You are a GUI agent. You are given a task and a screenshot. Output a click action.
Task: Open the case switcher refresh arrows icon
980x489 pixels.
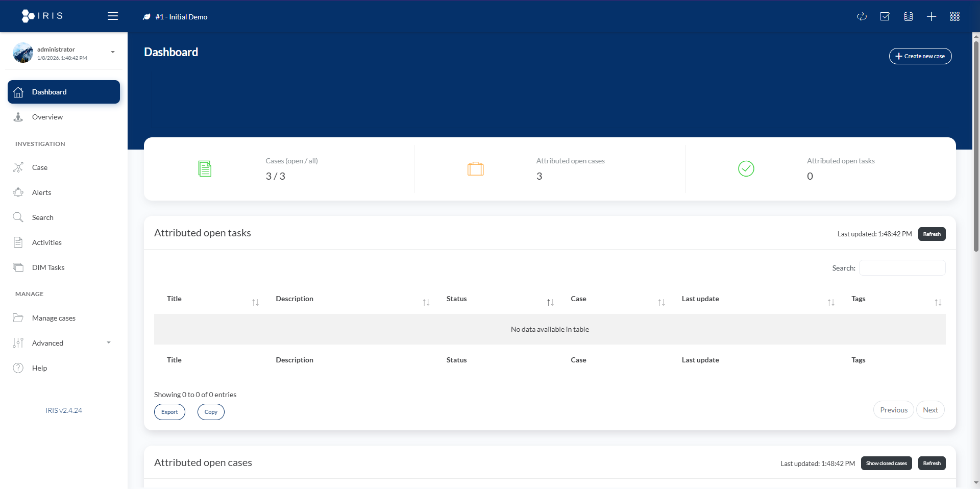coord(862,16)
